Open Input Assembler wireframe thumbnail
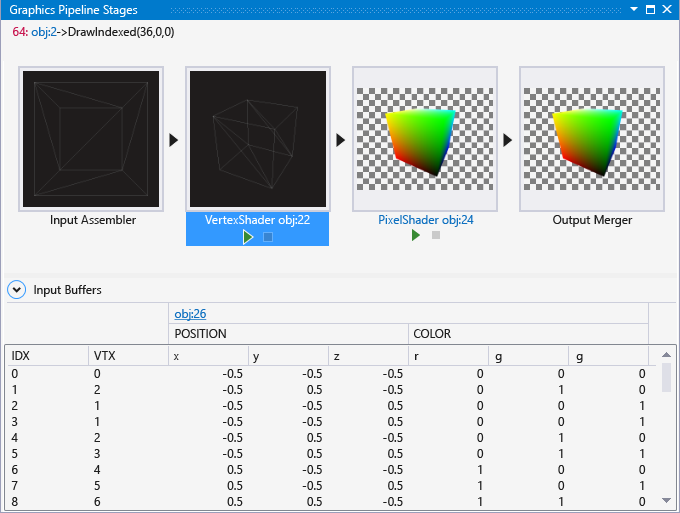The image size is (680, 513). tap(91, 139)
